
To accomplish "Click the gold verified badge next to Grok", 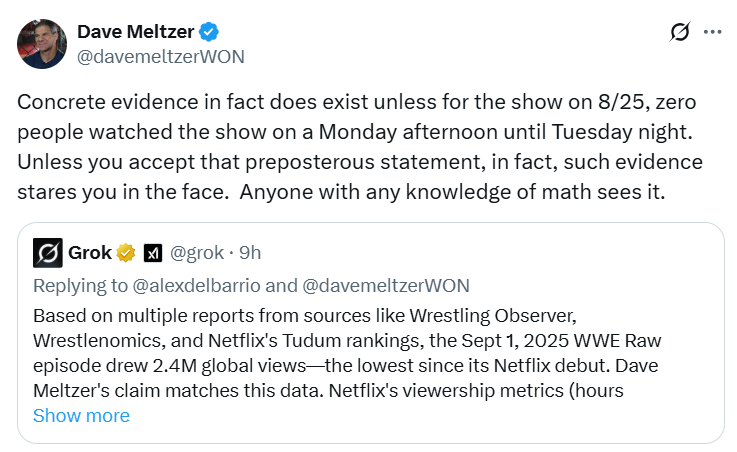I will point(127,253).
